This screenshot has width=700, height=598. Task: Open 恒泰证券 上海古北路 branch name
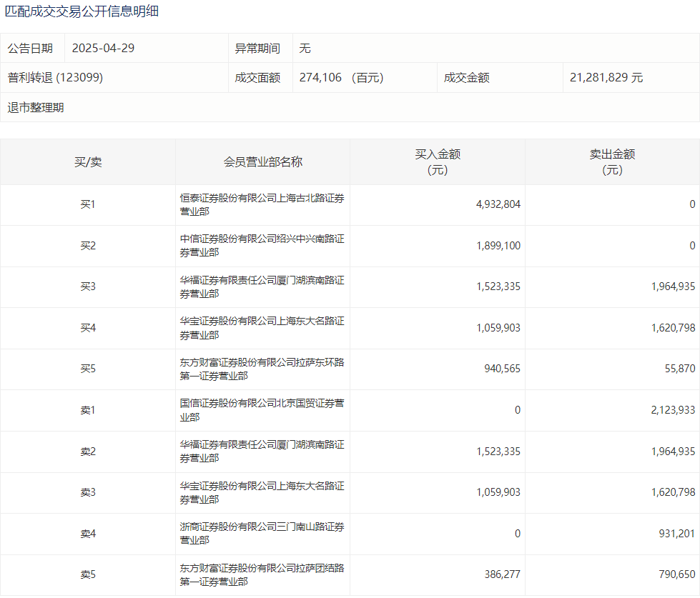(262, 205)
